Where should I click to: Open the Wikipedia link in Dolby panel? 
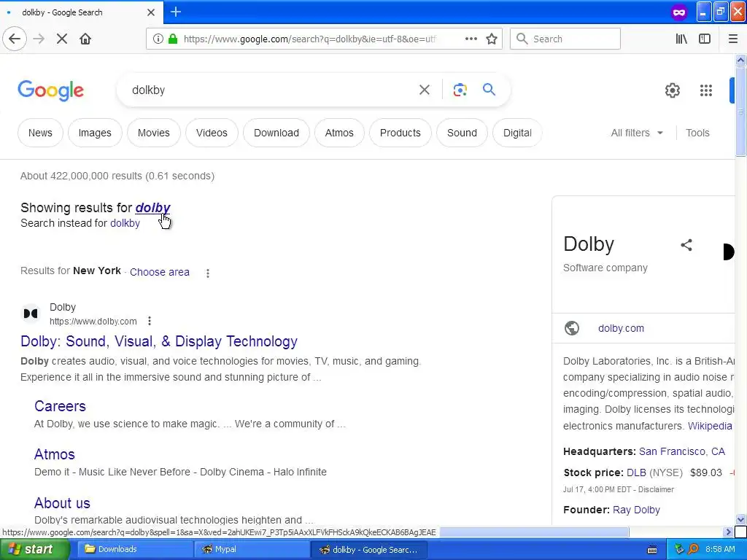(710, 426)
